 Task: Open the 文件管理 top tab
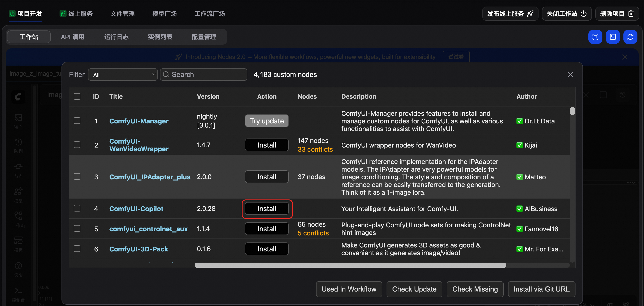pyautogui.click(x=123, y=14)
